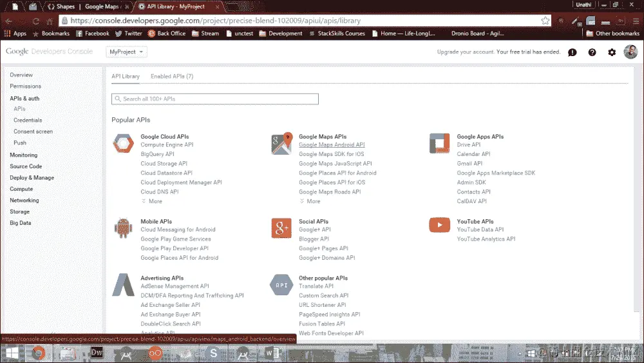Open the Back Office bookmark
This screenshot has width=644, height=363.
pyautogui.click(x=167, y=34)
